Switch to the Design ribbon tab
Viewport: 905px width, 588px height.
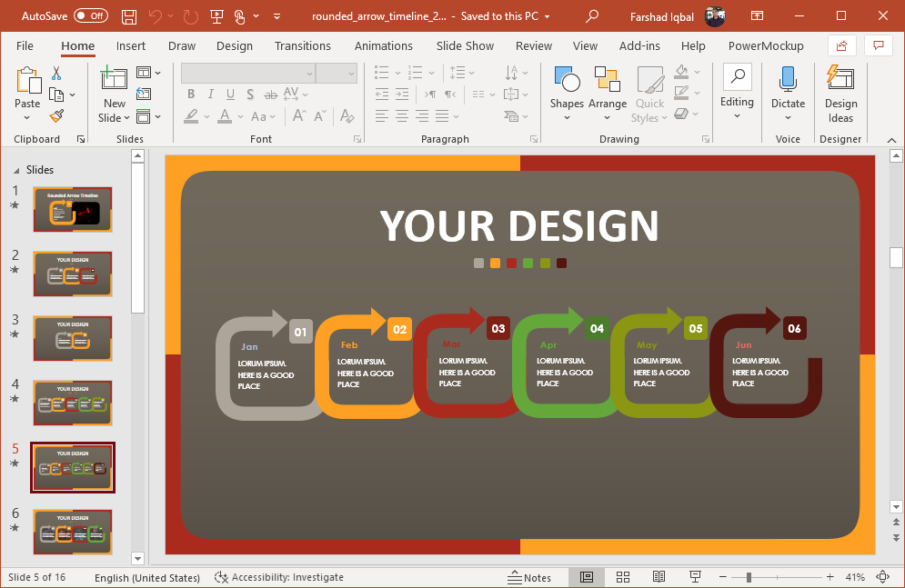click(x=235, y=45)
